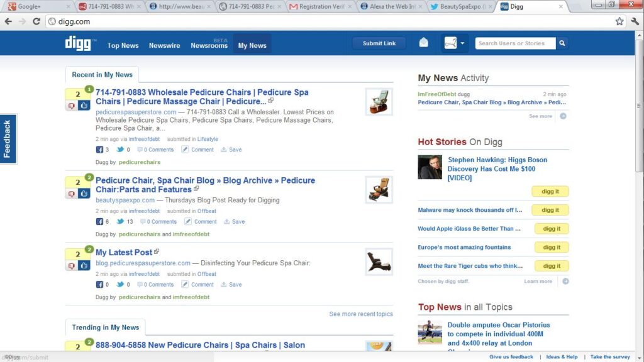Open the pedicurespasuperstore.com source link
This screenshot has width=644, height=362.
(x=136, y=112)
